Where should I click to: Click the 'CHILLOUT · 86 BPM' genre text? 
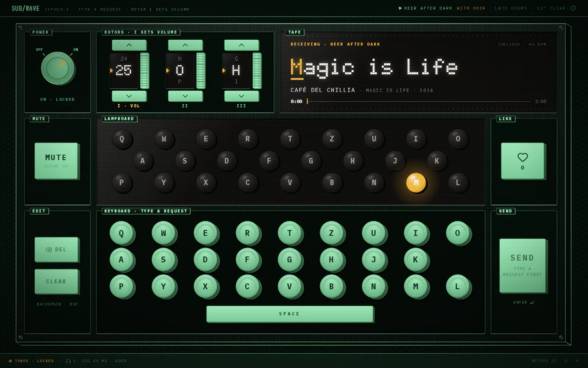(522, 45)
